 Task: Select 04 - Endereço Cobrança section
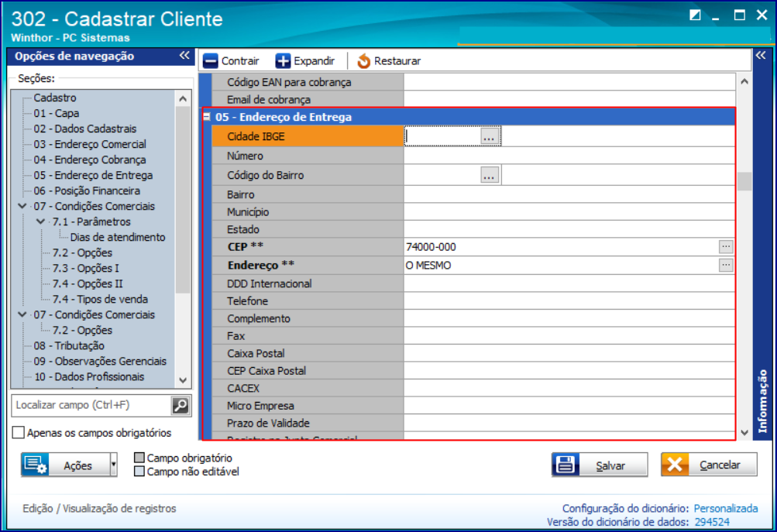point(90,160)
